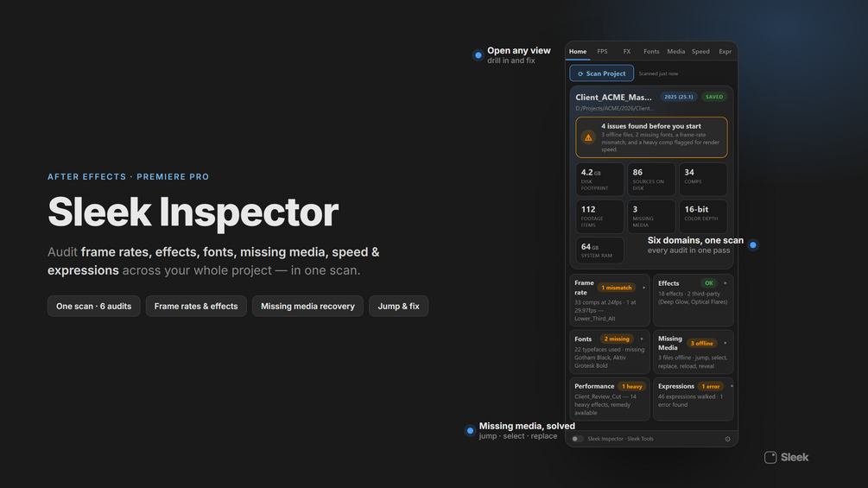This screenshot has height=488, width=868.
Task: Click the Scan Project button
Action: coord(602,73)
